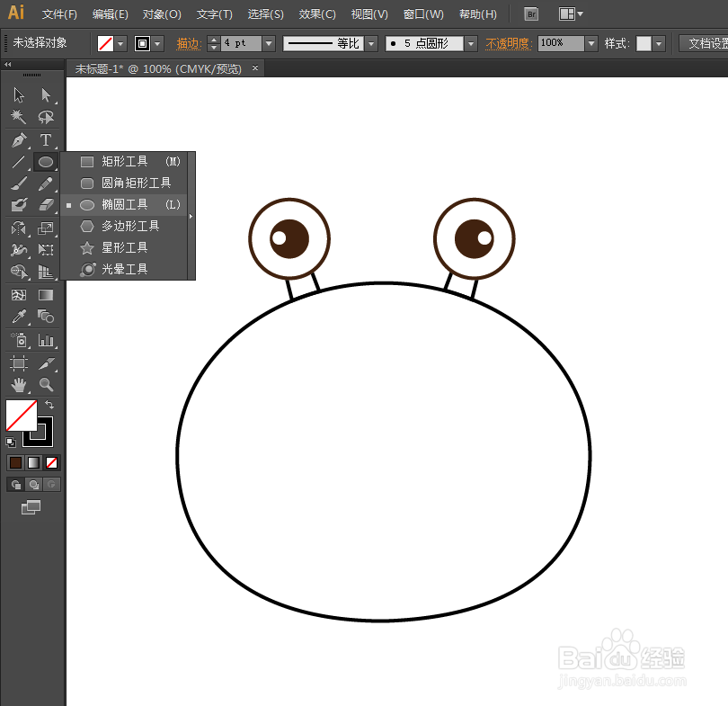728x706 pixels.
Task: Select the Type tool
Action: point(46,139)
